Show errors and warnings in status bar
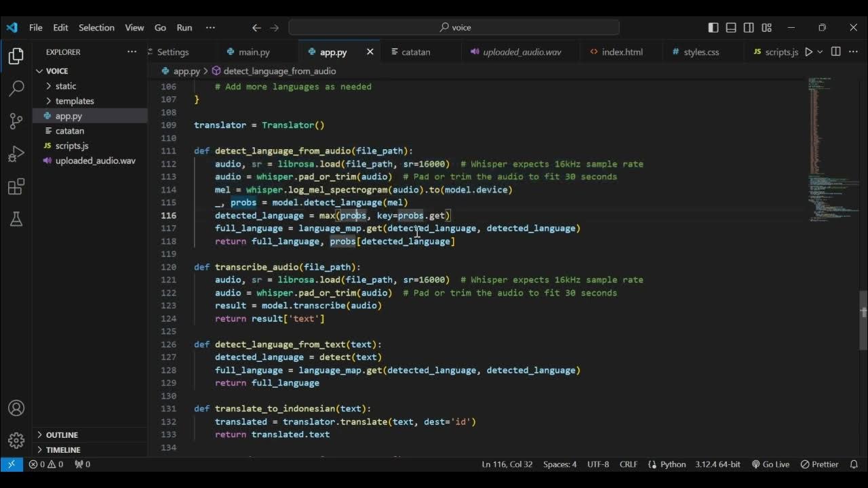The height and width of the screenshot is (488, 868). click(x=46, y=464)
